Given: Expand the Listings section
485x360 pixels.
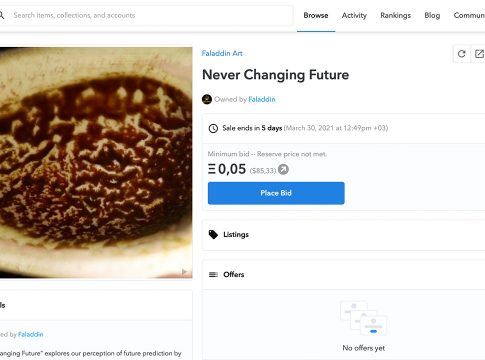Looking at the screenshot, I should 343,235.
